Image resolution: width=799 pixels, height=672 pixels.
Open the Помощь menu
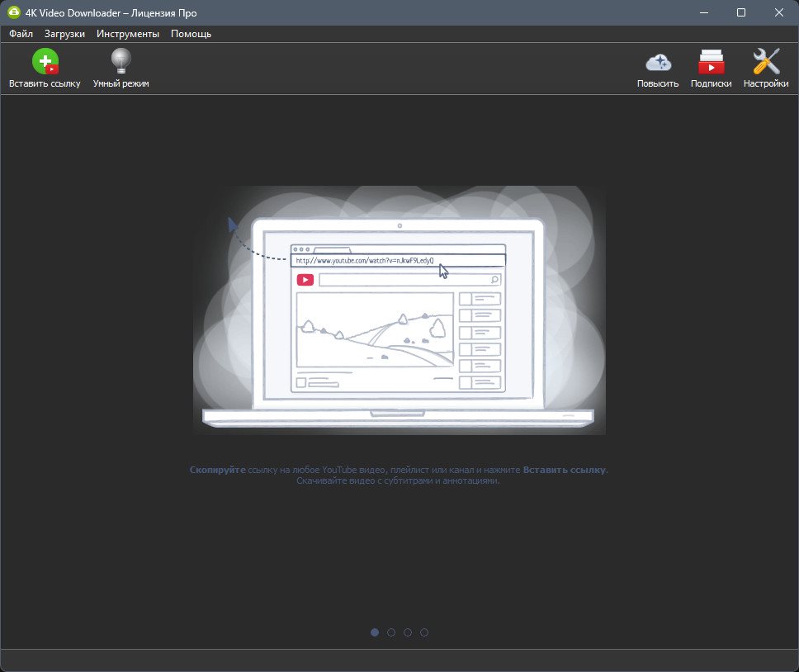click(191, 34)
